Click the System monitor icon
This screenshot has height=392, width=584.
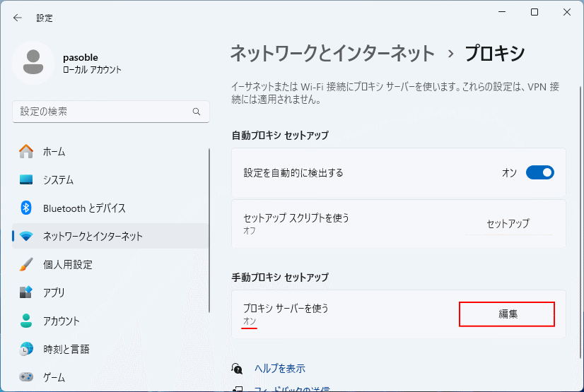point(26,179)
